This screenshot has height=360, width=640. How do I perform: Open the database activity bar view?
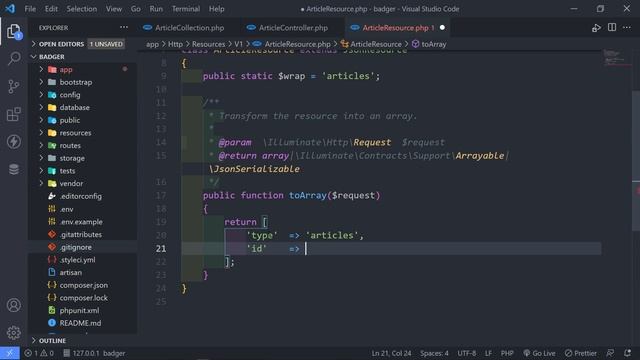pyautogui.click(x=14, y=169)
